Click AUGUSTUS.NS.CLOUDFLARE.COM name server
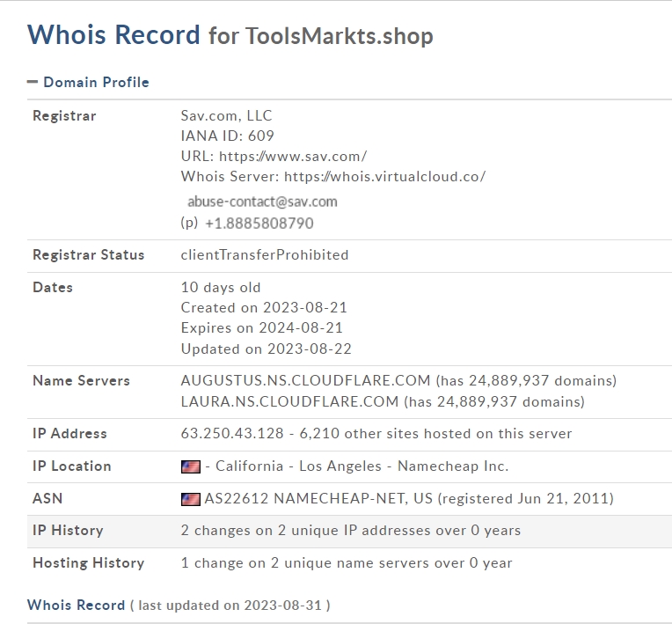 (x=305, y=380)
